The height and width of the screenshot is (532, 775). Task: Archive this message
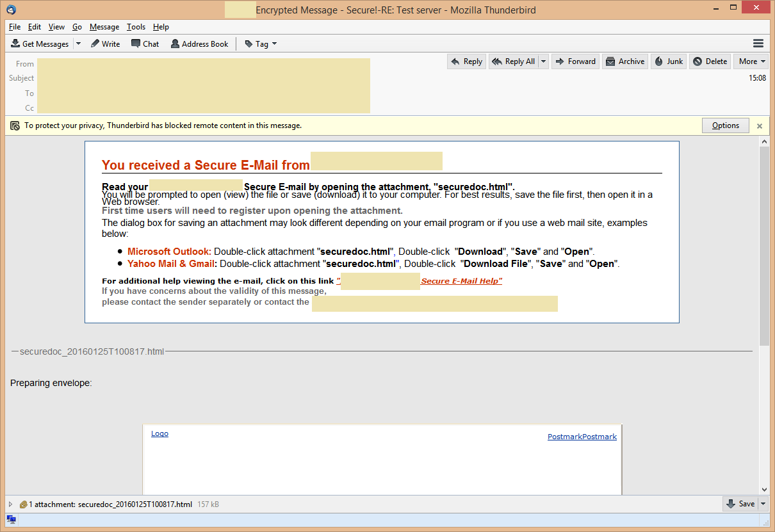tap(625, 61)
